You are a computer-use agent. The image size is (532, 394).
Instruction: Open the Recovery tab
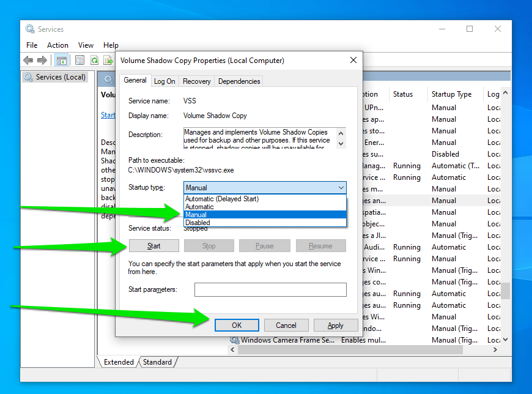pyautogui.click(x=196, y=81)
